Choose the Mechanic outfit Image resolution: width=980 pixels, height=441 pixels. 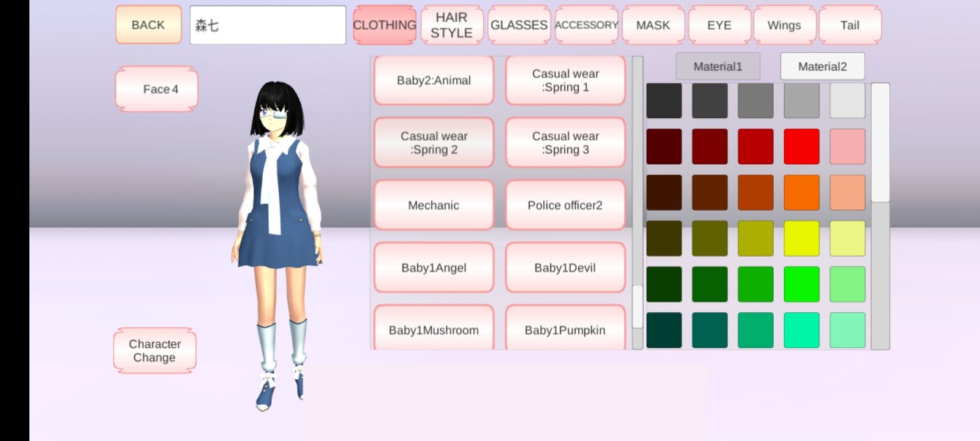[434, 205]
